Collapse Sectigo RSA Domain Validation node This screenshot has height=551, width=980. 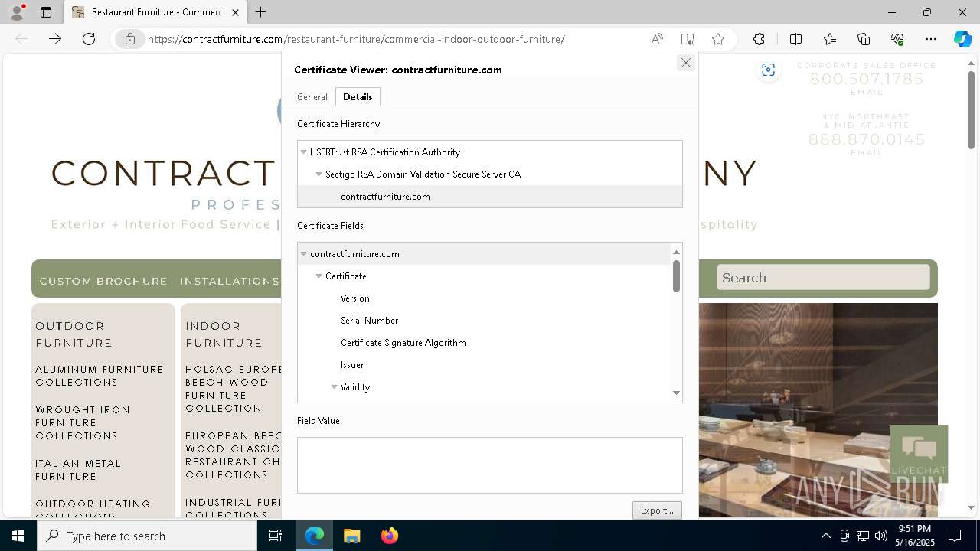coord(319,174)
